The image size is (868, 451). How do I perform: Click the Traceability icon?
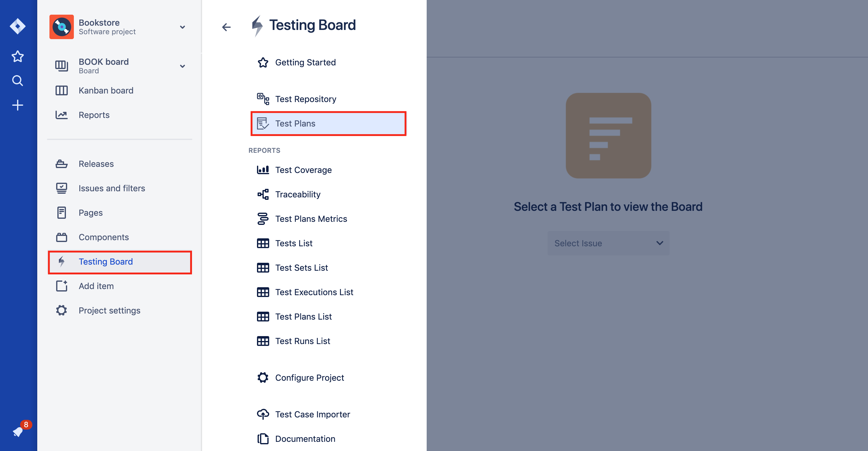pos(263,194)
